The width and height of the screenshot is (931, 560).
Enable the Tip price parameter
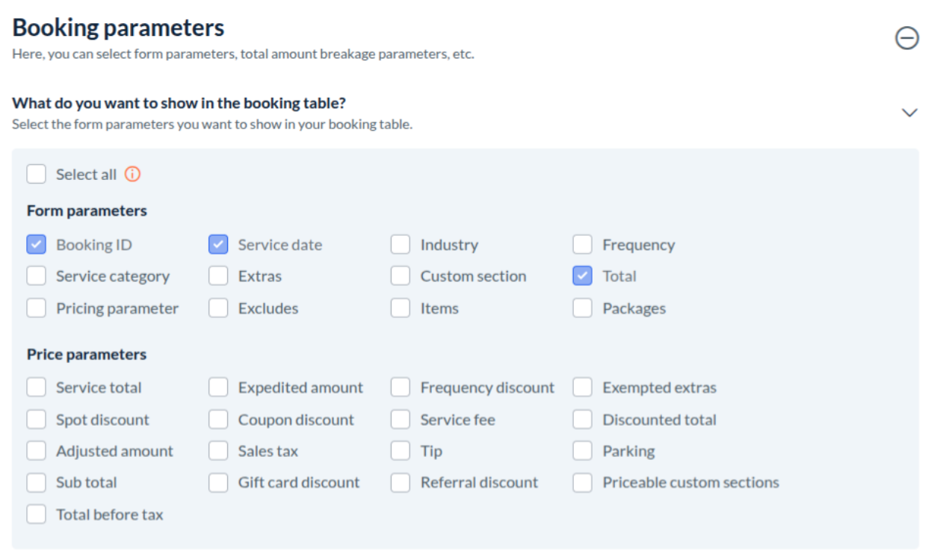400,451
